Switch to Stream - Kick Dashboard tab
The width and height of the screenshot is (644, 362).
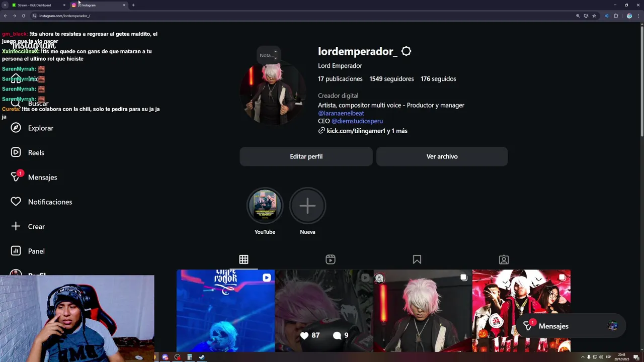[39, 5]
